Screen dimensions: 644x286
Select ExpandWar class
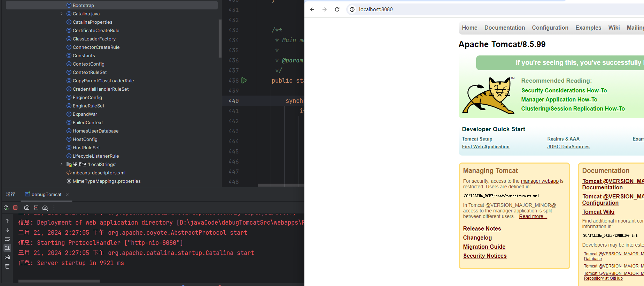[x=85, y=114]
